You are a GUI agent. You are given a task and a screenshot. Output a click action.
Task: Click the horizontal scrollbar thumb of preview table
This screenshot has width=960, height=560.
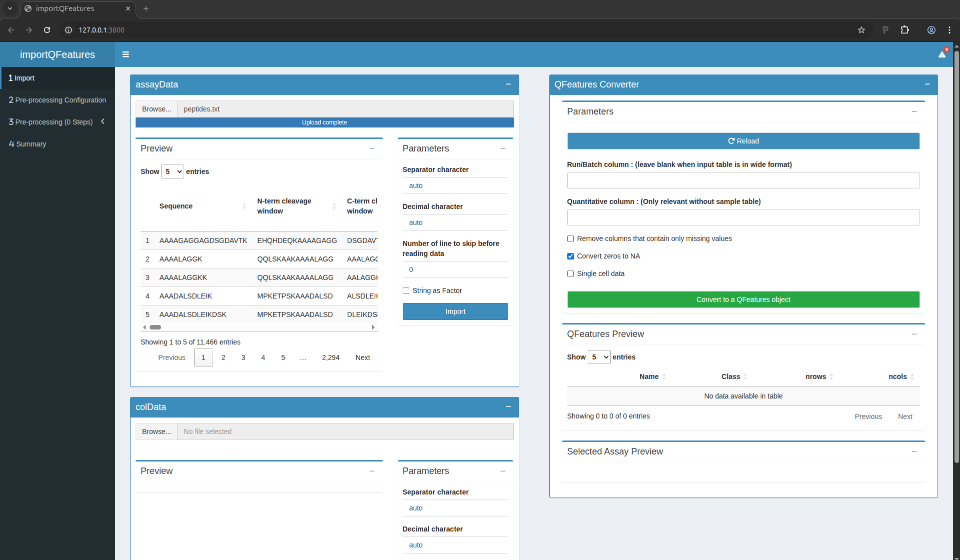coord(156,327)
